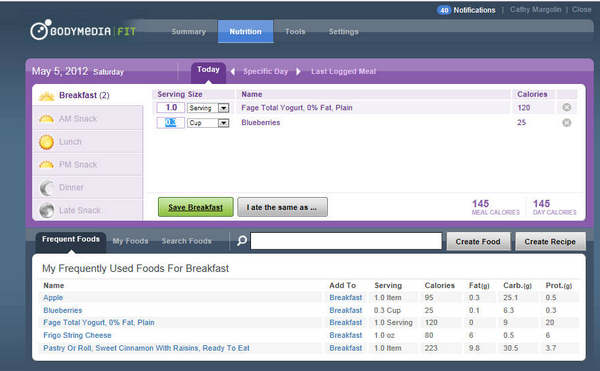This screenshot has width=600, height=371.
Task: Go to next day with right arrow
Action: [298, 71]
